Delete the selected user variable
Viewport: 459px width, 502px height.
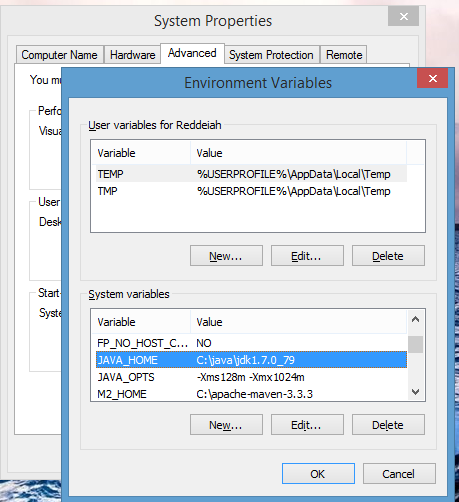(x=388, y=256)
